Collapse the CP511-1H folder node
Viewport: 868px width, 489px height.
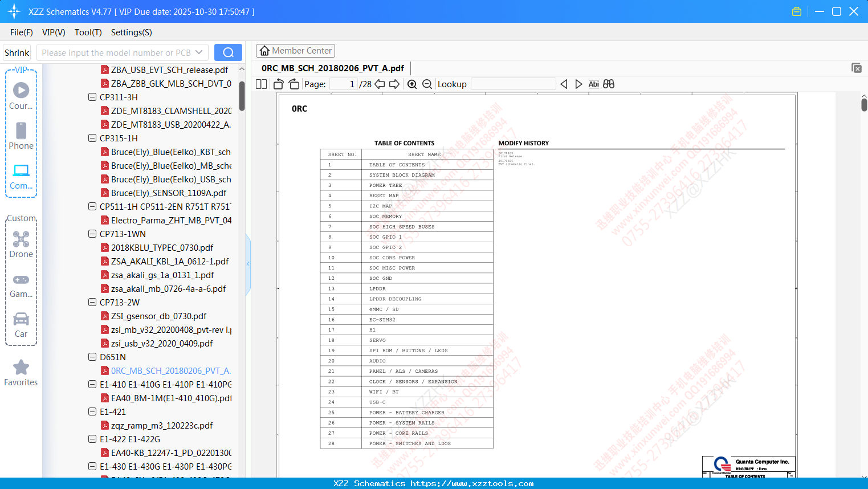coord(92,206)
